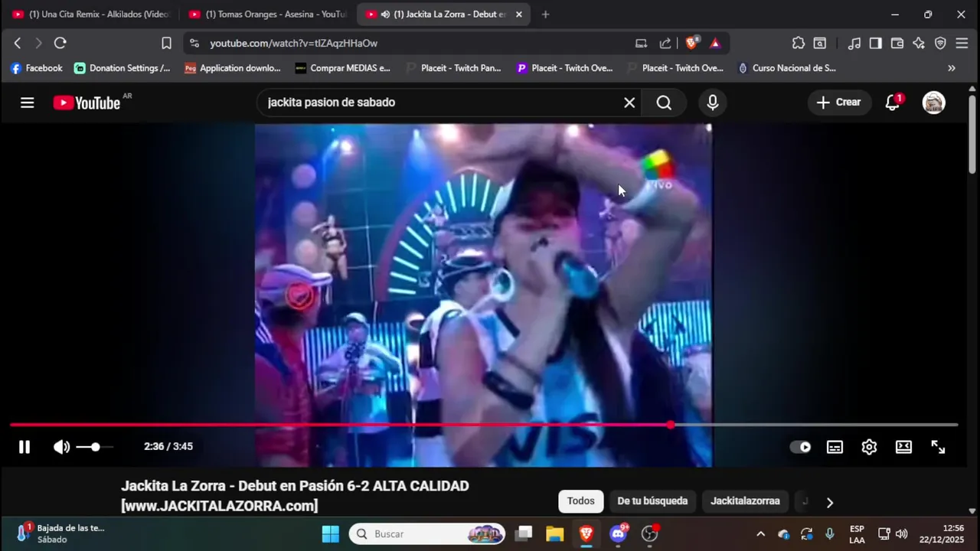
Task: Open the media control music note
Action: tap(854, 43)
